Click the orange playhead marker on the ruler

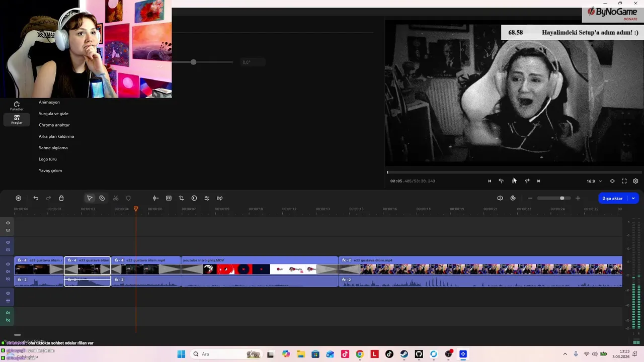click(136, 208)
